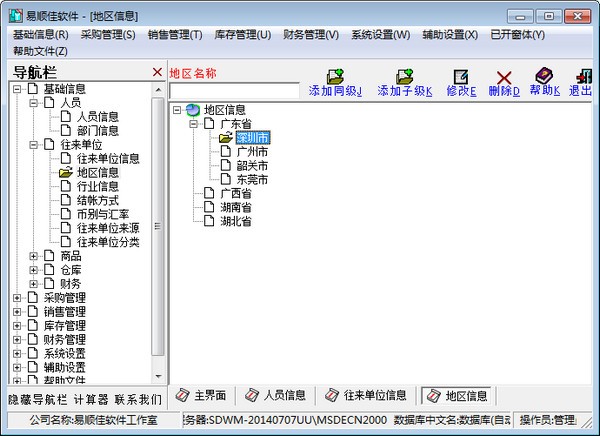600x436 pixels.
Task: Open 帮助 (help) book icon in toolbar
Action: point(543,77)
